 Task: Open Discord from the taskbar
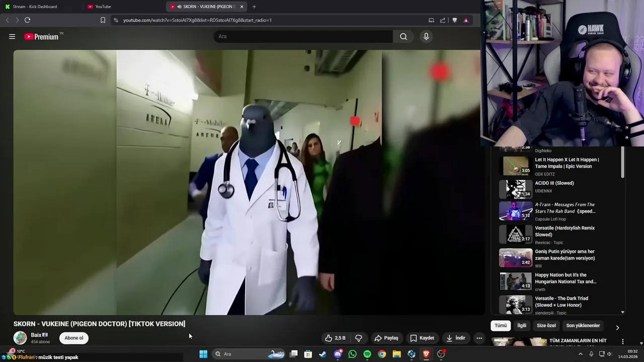tap(338, 354)
